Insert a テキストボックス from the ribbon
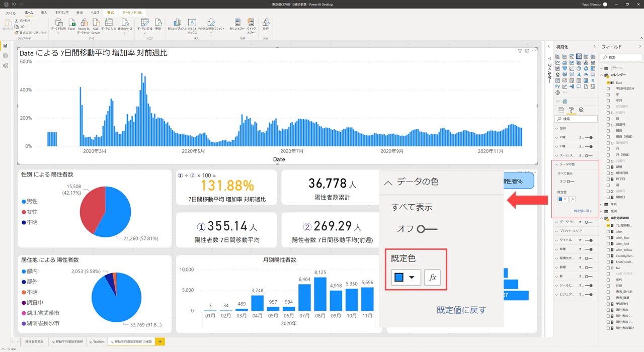Image resolution: width=644 pixels, height=352 pixels. pos(192,23)
